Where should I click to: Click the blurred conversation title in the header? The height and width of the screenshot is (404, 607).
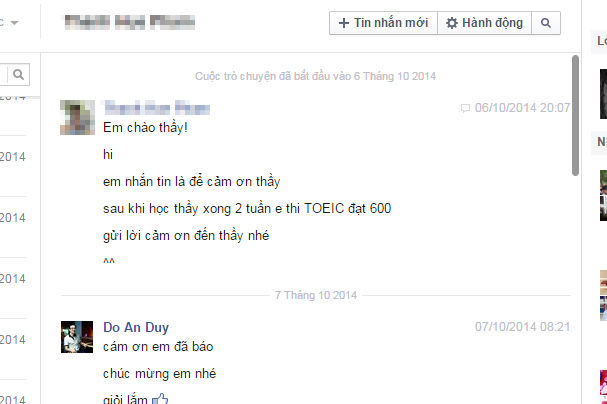point(130,22)
